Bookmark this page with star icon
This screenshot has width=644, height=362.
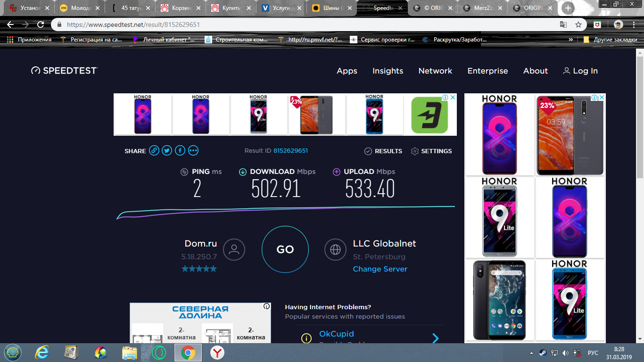(578, 25)
